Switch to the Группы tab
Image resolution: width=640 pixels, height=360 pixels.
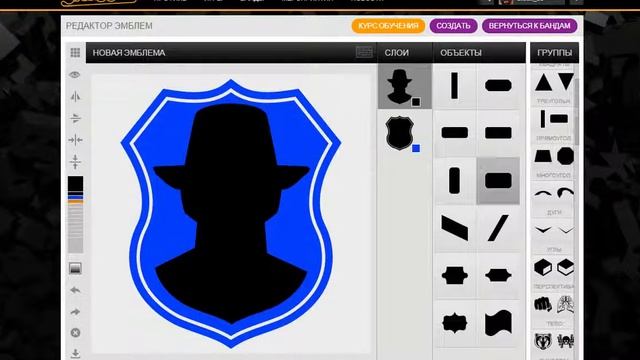pyautogui.click(x=554, y=53)
